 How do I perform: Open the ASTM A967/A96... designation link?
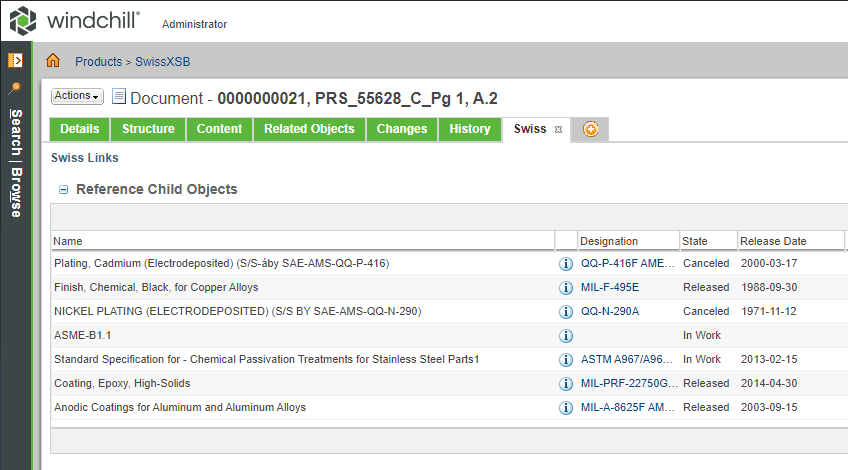627,359
